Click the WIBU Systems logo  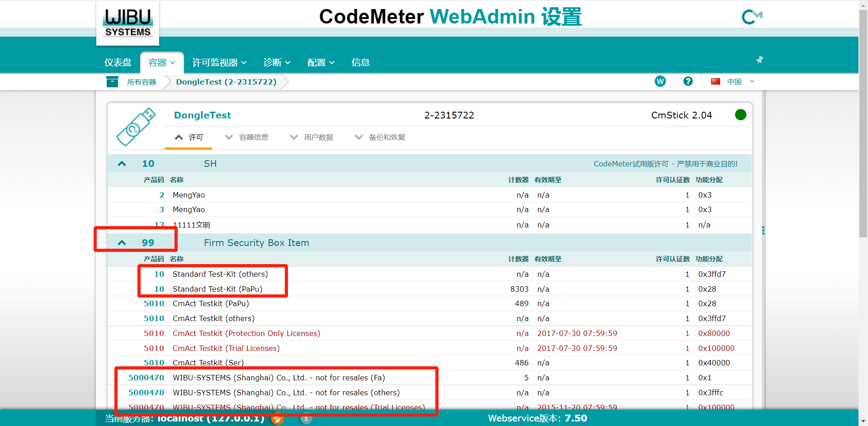128,23
